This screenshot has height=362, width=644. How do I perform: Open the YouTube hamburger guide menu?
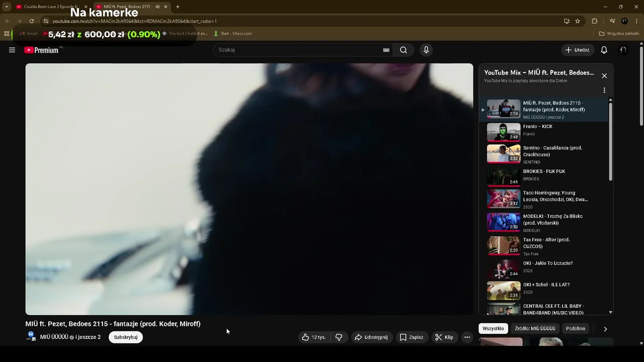[x=12, y=50]
